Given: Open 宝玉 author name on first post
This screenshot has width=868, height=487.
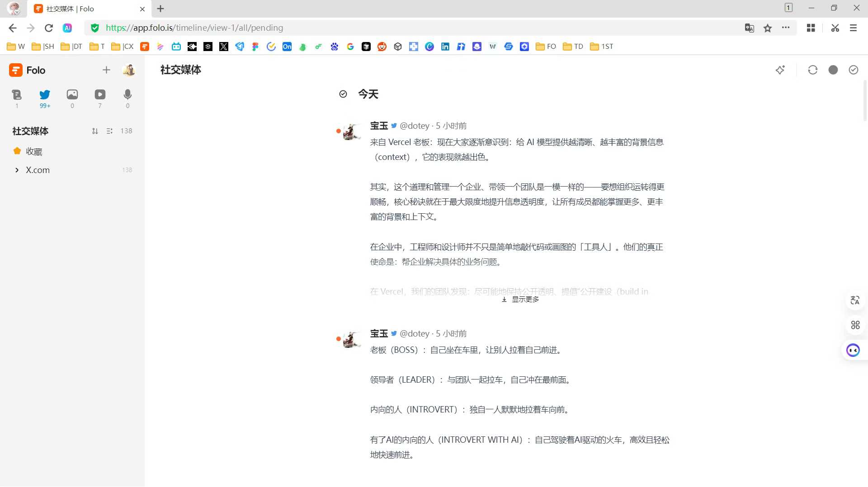Looking at the screenshot, I should [x=379, y=126].
